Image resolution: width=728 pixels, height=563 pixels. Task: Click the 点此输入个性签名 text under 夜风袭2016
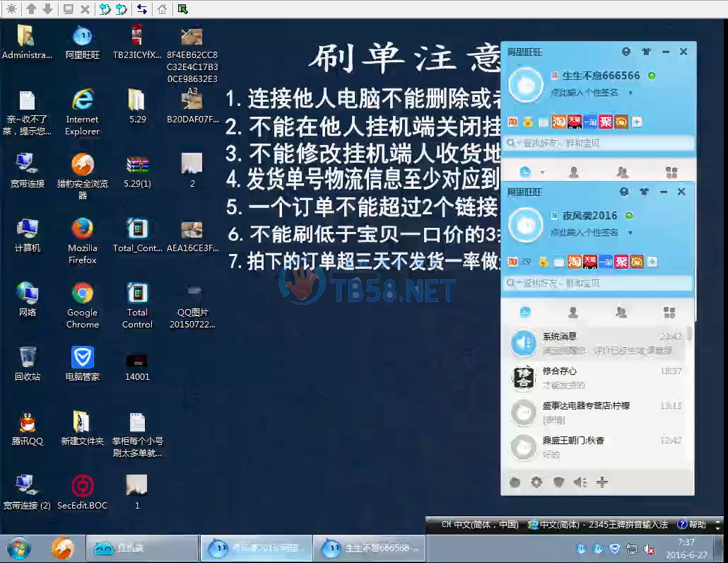(x=584, y=233)
